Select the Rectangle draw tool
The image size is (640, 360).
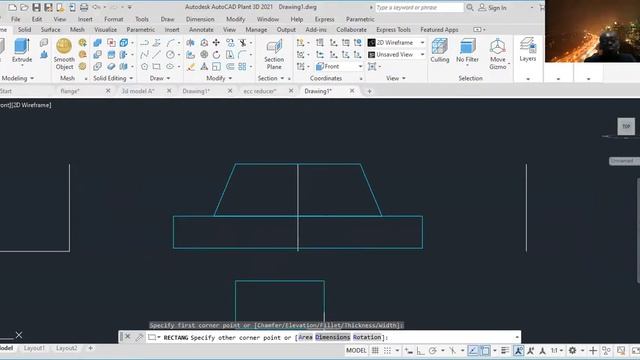157,66
